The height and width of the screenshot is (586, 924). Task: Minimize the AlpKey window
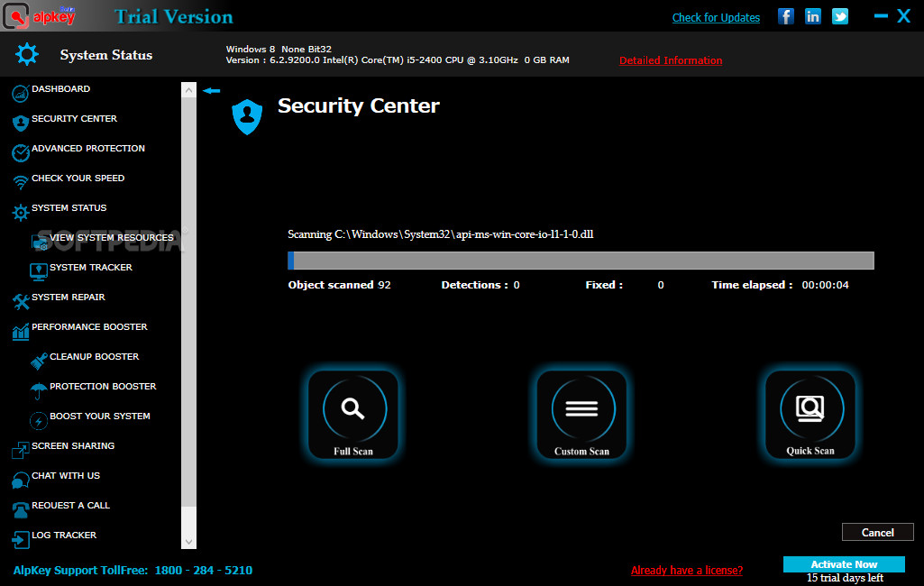(x=881, y=16)
